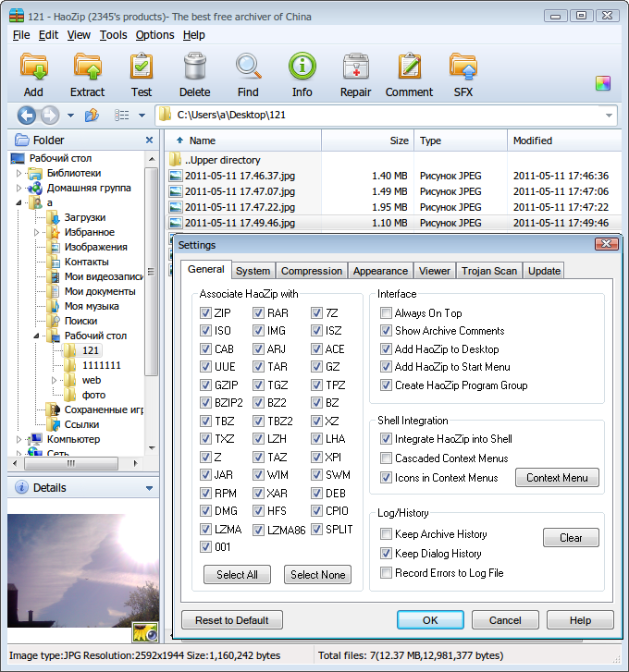Select the 2011-05-11 17.47.22.jpg file
This screenshot has height=672, width=629.
(240, 207)
